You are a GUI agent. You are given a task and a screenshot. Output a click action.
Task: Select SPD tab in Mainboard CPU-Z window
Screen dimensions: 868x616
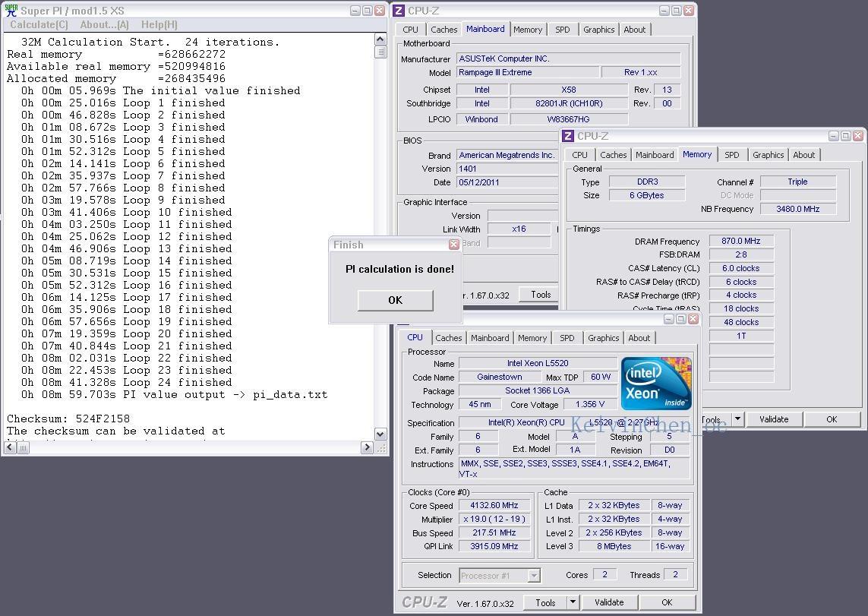[563, 30]
